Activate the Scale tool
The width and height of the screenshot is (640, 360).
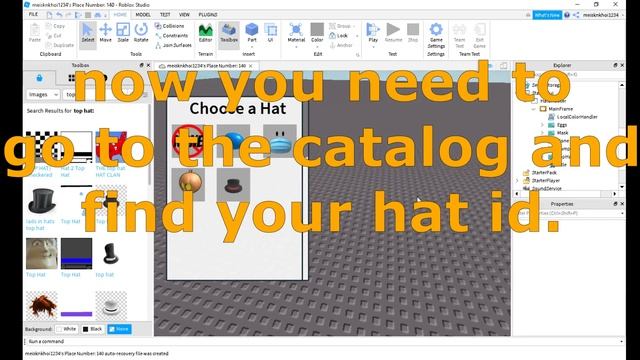click(x=123, y=33)
